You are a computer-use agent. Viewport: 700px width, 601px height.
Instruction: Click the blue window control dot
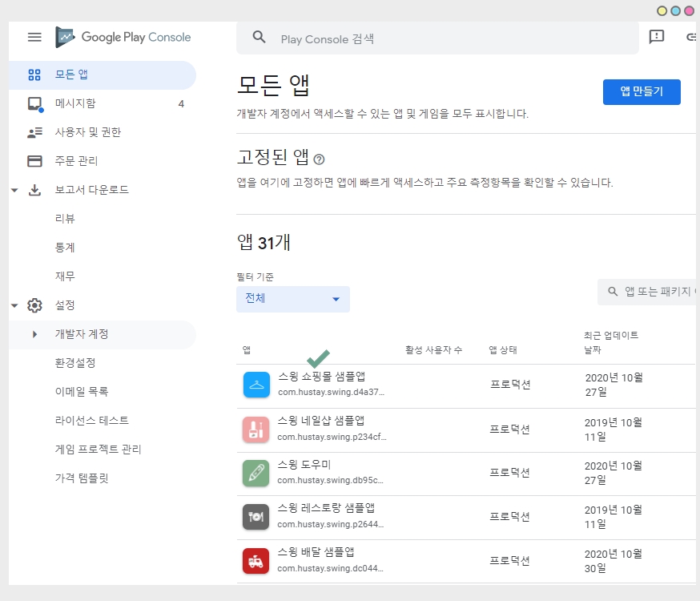click(676, 11)
